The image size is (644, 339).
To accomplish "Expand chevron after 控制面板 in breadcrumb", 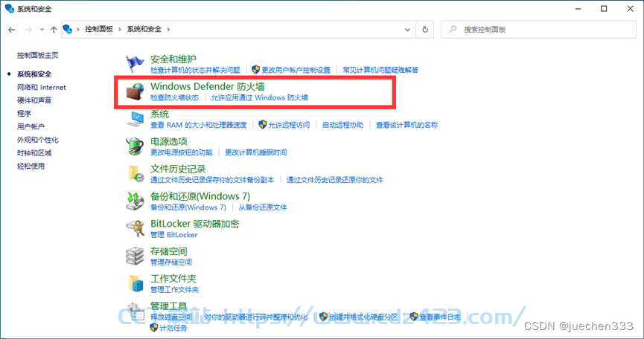I will pyautogui.click(x=120, y=30).
